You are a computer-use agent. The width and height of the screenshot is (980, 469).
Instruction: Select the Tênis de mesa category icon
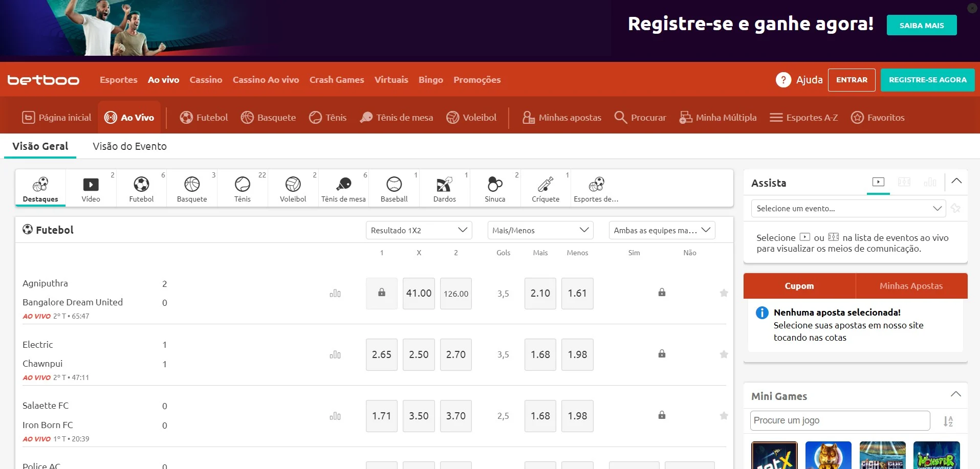[343, 188]
